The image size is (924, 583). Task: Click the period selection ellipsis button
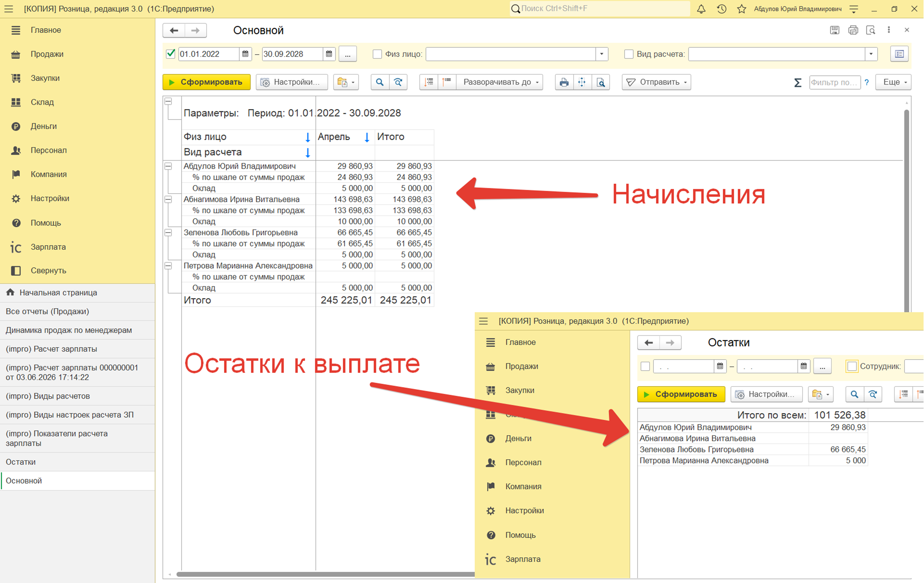(x=348, y=54)
